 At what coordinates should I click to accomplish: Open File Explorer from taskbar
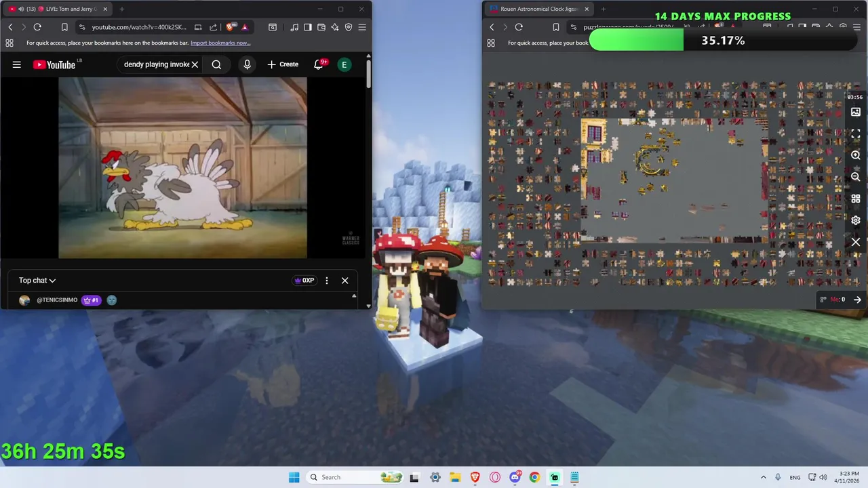[455, 477]
